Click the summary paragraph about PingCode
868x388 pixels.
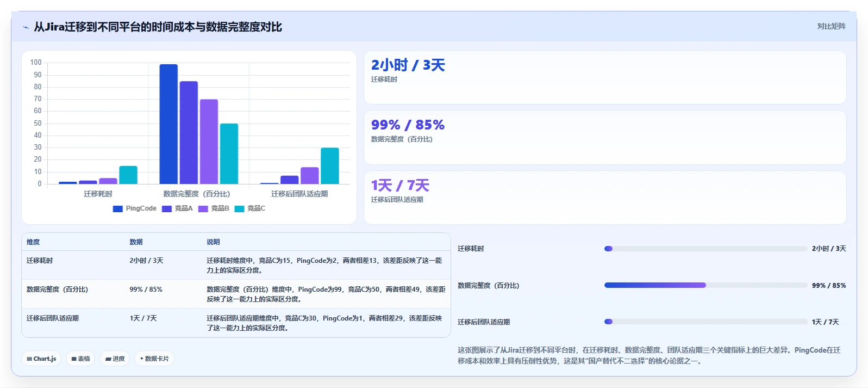[x=649, y=355]
